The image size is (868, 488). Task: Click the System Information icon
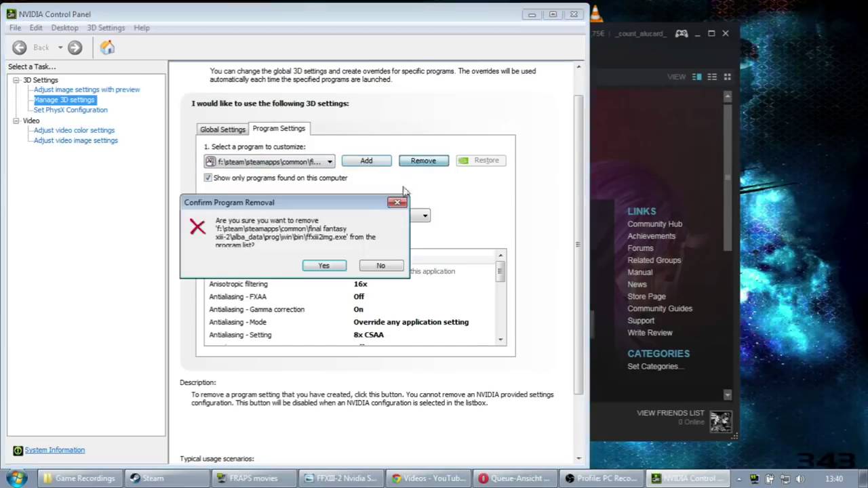pyautogui.click(x=18, y=451)
